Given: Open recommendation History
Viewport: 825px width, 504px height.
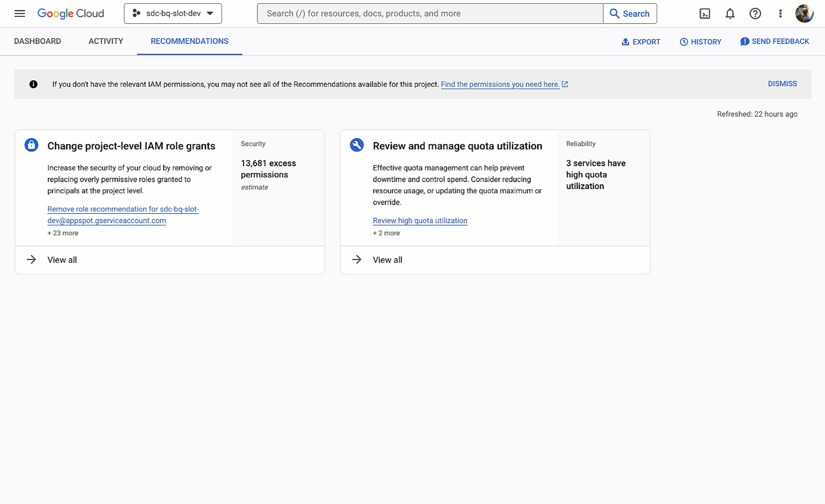Looking at the screenshot, I should (700, 42).
